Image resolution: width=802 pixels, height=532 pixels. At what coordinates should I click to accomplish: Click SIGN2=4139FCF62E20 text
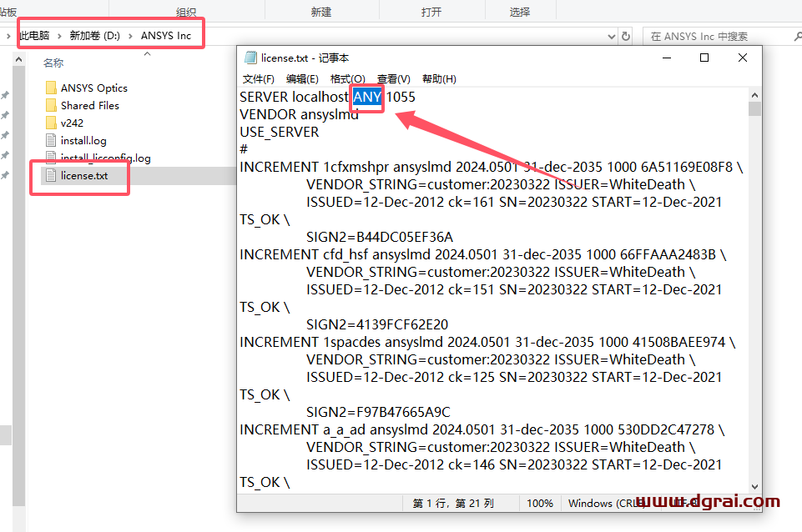point(377,324)
